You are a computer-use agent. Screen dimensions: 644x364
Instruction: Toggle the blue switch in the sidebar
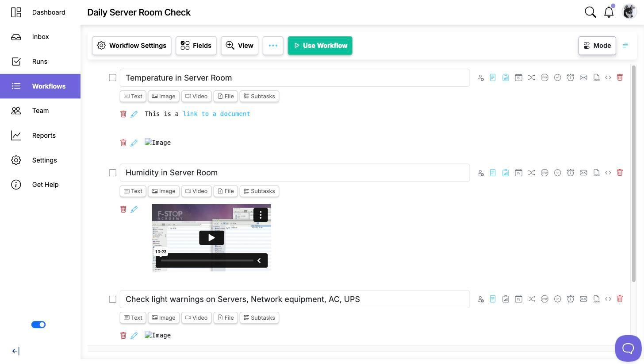38,325
